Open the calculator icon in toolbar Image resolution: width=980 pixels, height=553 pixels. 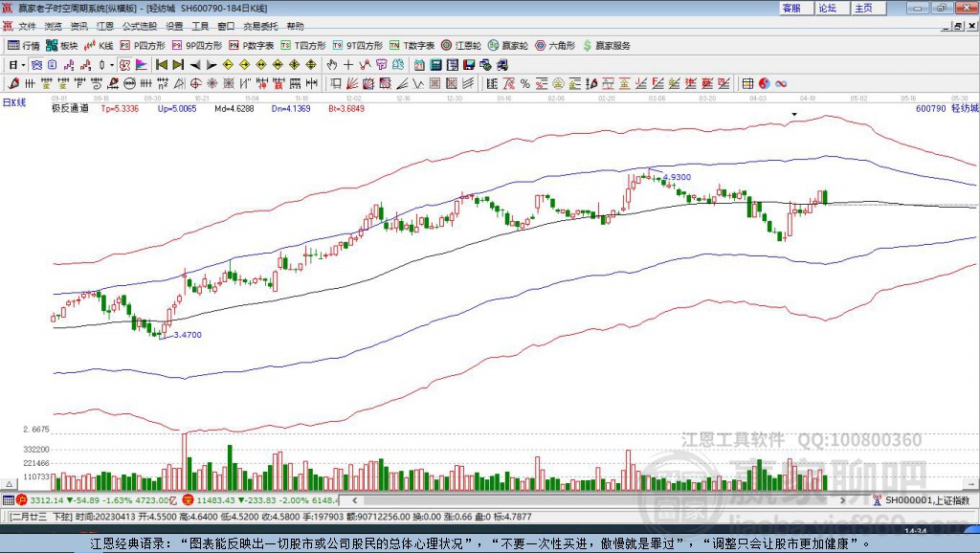coord(435,65)
